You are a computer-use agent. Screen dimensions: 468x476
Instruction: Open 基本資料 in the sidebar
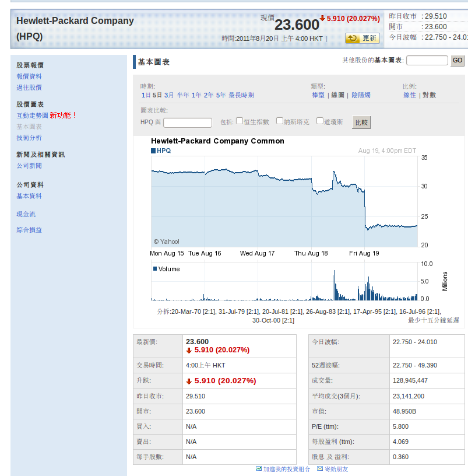(x=29, y=196)
